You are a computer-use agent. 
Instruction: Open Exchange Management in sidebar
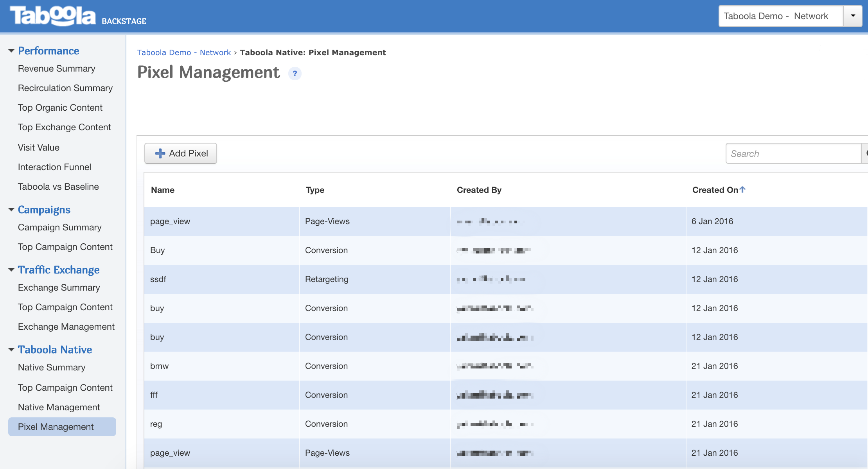pyautogui.click(x=66, y=327)
